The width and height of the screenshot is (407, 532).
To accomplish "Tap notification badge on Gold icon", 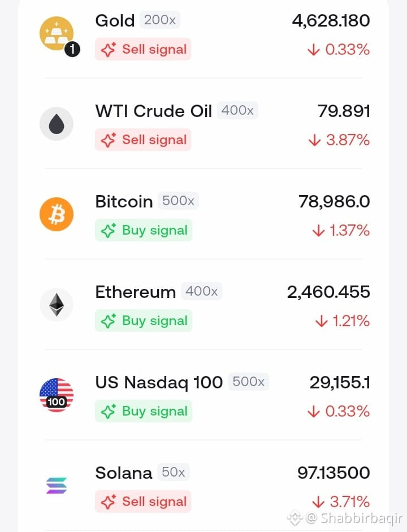I will (x=72, y=50).
